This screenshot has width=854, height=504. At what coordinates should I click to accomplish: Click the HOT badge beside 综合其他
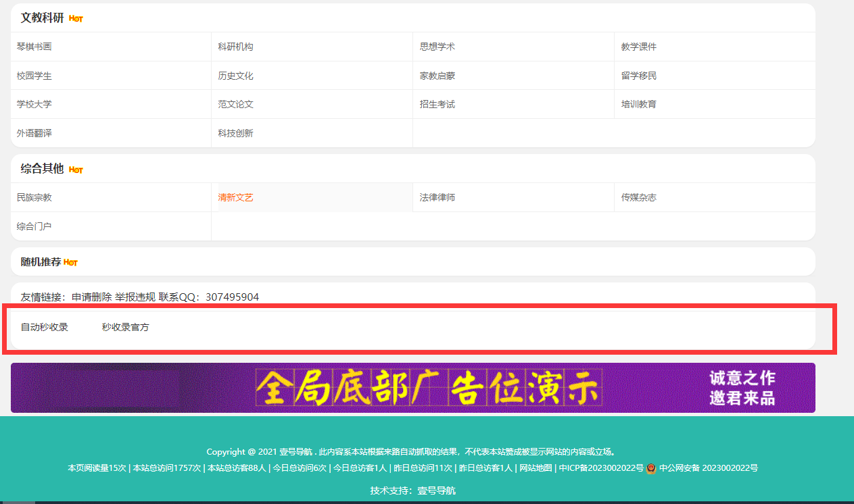pyautogui.click(x=76, y=170)
